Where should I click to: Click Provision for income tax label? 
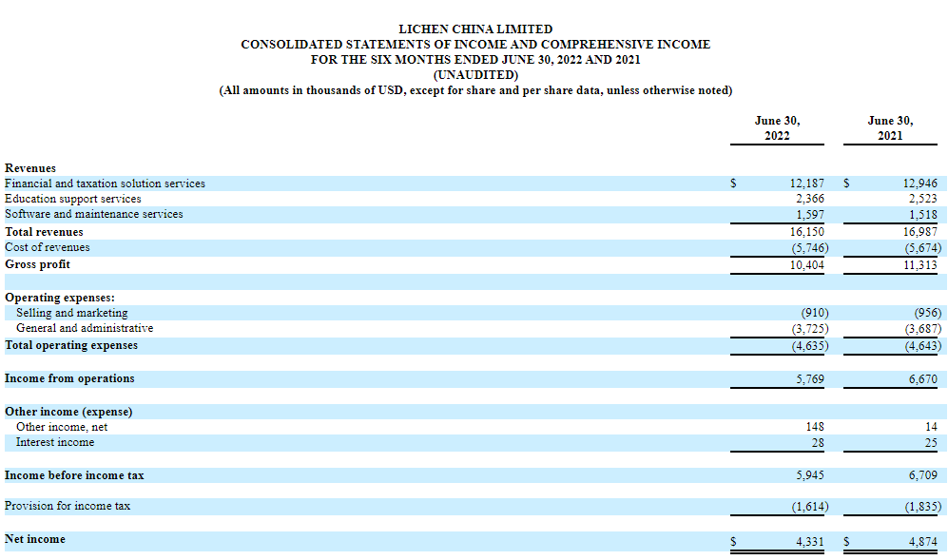click(68, 506)
